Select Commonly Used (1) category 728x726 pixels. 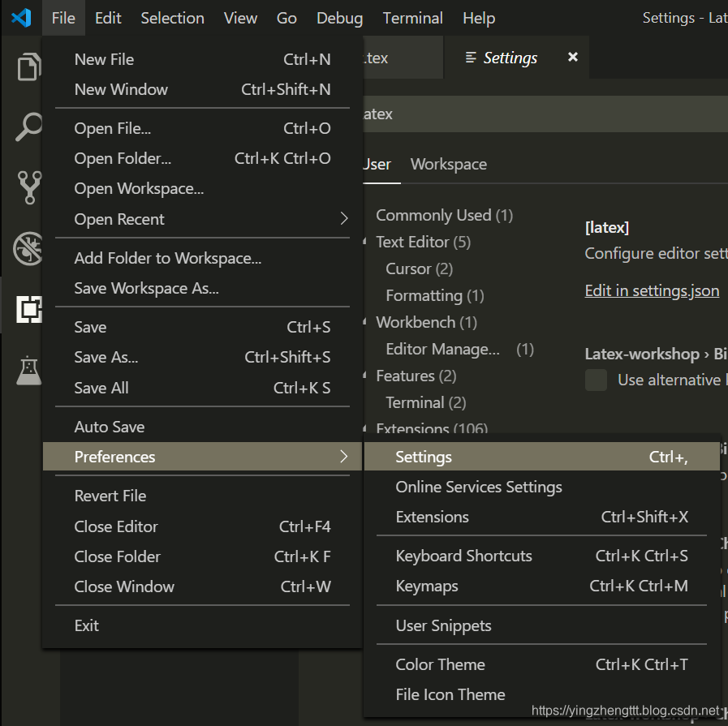(x=444, y=215)
